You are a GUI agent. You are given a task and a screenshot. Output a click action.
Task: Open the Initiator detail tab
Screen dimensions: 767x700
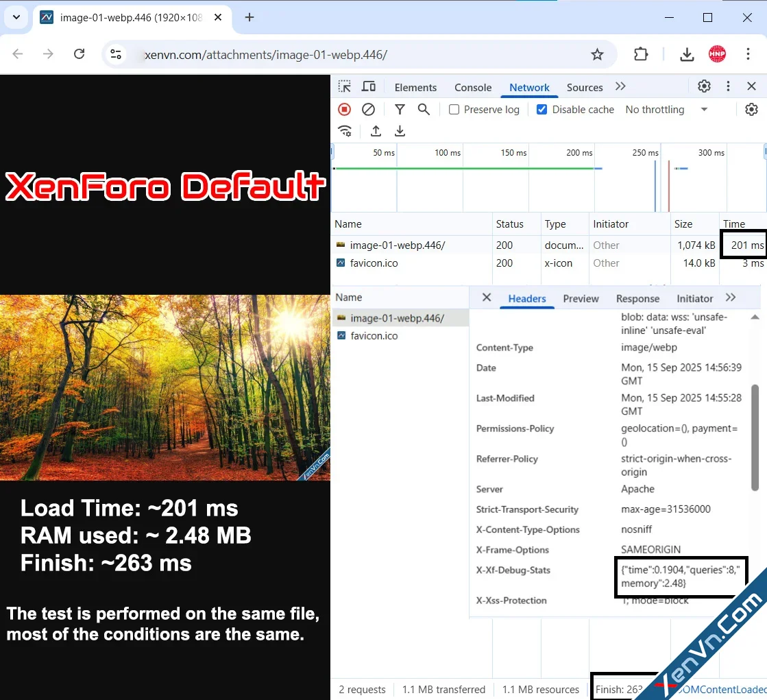[694, 298]
